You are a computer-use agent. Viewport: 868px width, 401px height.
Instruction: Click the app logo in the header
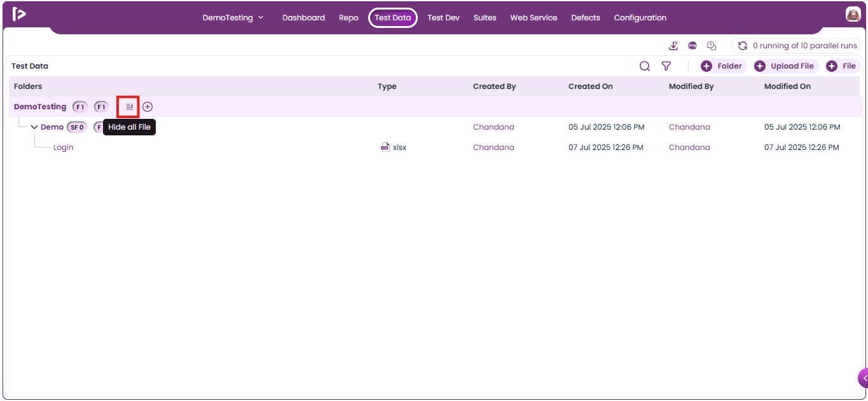19,14
